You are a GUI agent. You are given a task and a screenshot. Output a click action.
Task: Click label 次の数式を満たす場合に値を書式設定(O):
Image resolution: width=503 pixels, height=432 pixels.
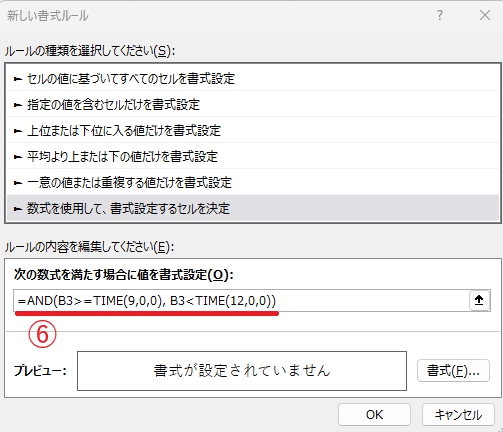click(x=124, y=275)
